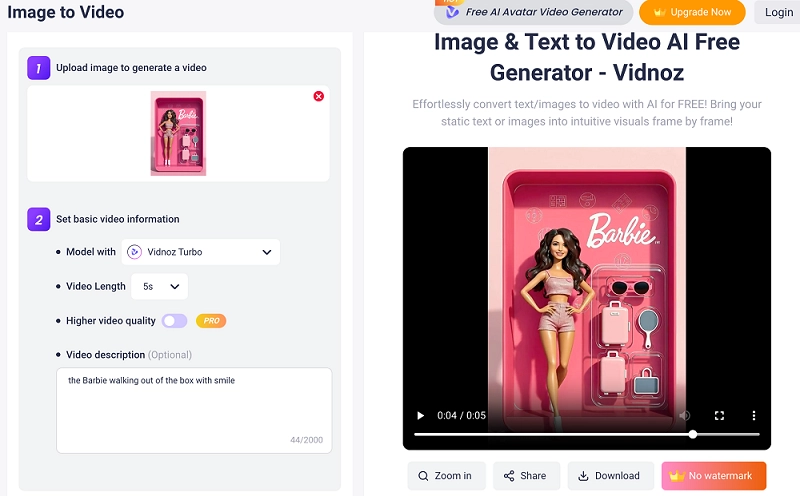The width and height of the screenshot is (800, 496).
Task: Toggle the Higher video quality switch
Action: click(x=174, y=321)
